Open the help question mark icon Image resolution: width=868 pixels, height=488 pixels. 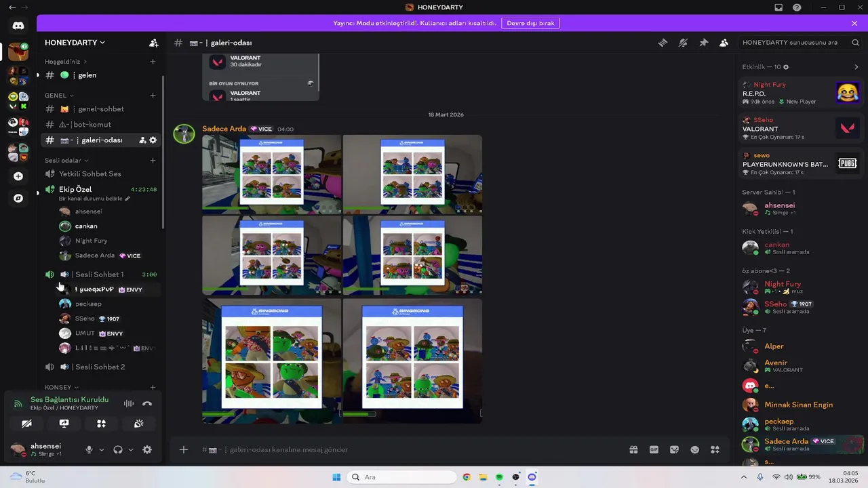point(797,7)
